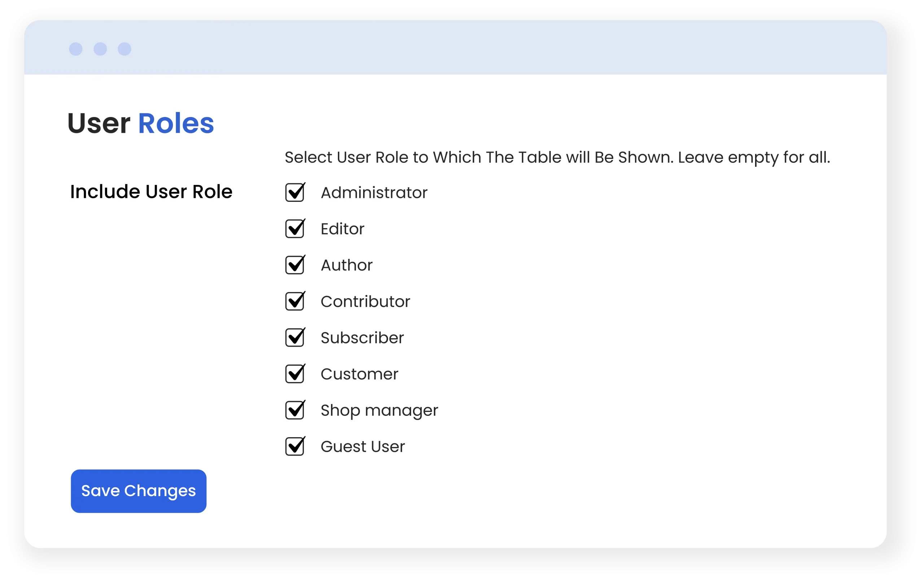Uncheck the Administrator checkbox
The image size is (924, 582).
(x=295, y=193)
